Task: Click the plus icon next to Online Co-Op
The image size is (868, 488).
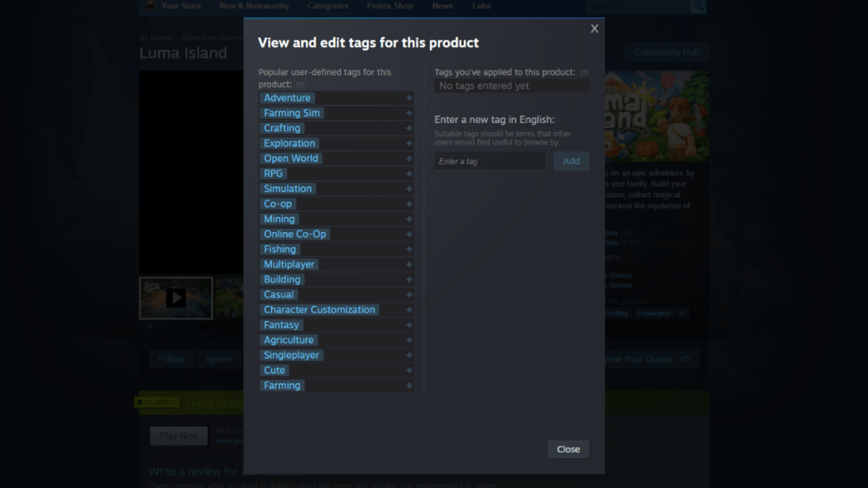Action: click(x=409, y=234)
